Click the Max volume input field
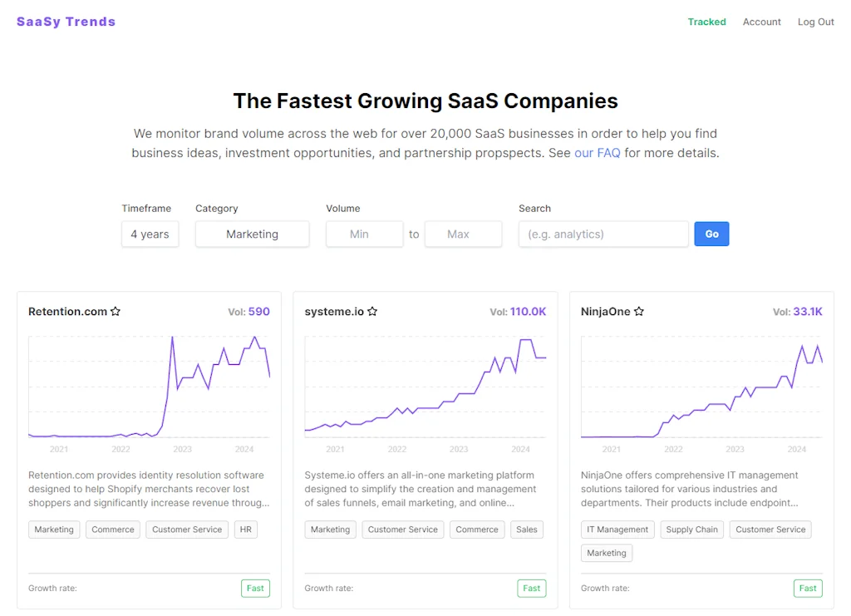851x616 pixels. [x=463, y=234]
